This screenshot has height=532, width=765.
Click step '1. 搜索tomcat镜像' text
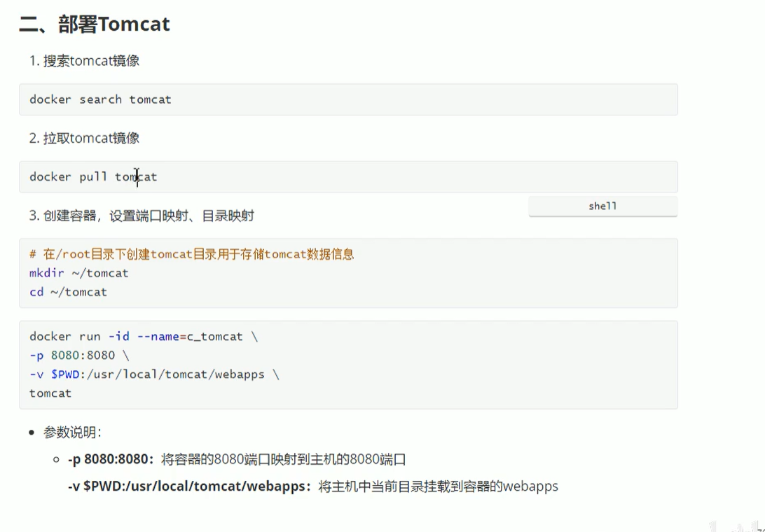tap(84, 61)
